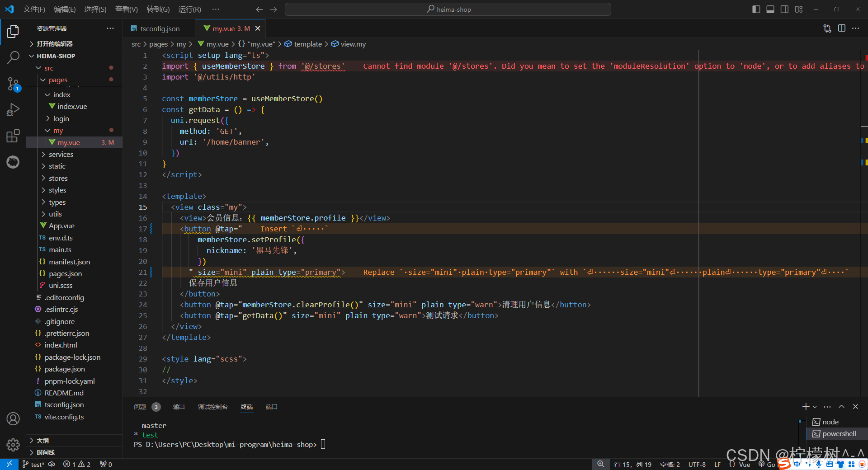Viewport: 868px width, 470px height.
Task: Open the GitHub-style panel in activity bar
Action: coord(13,162)
